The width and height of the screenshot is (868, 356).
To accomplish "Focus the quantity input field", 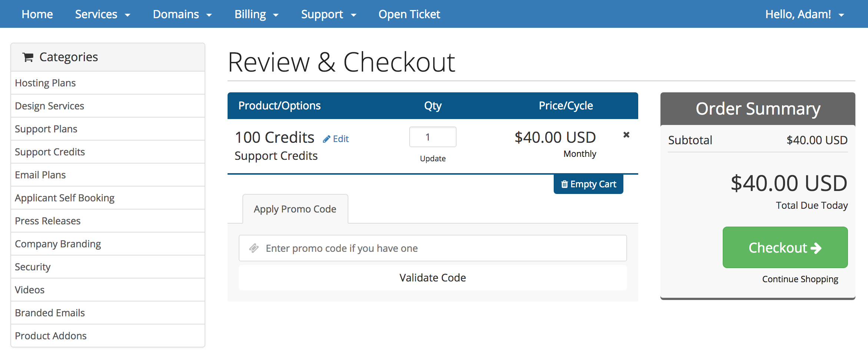I will tap(433, 137).
